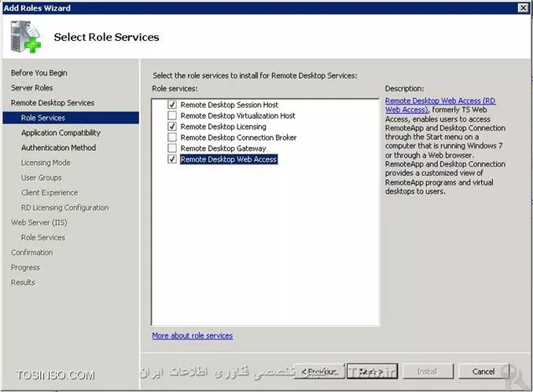Select Licensing Mode step
The image size is (533, 392).
(x=46, y=163)
